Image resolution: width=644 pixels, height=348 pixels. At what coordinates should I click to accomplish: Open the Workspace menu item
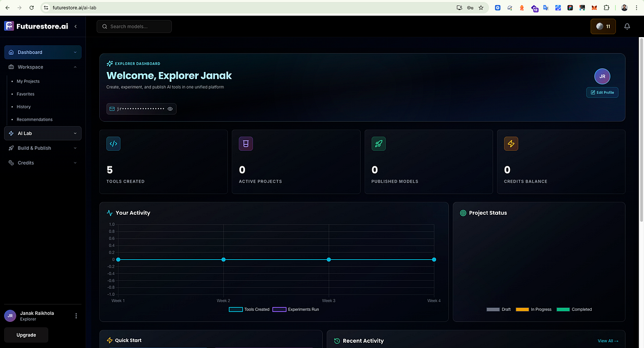pos(43,67)
